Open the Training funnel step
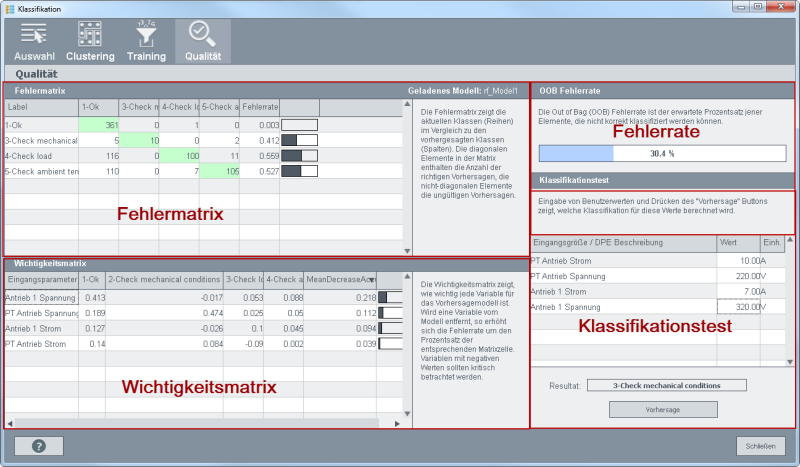800x467 pixels. point(146,41)
